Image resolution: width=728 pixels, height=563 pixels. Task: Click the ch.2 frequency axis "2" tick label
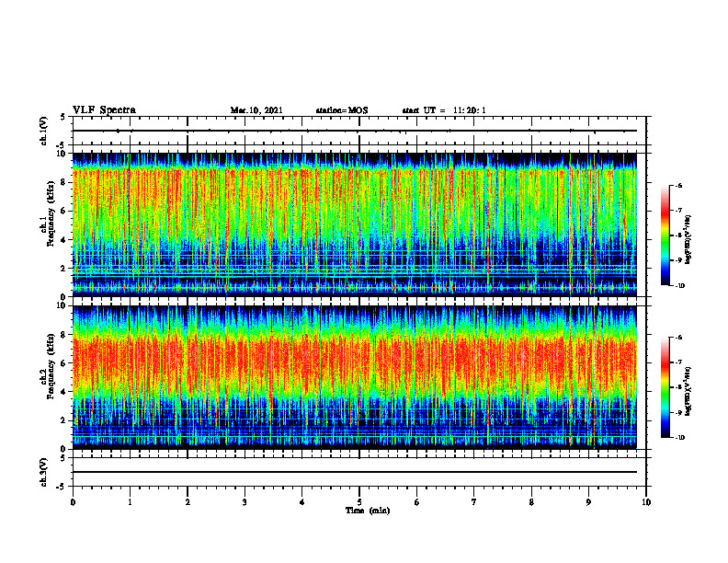point(64,420)
